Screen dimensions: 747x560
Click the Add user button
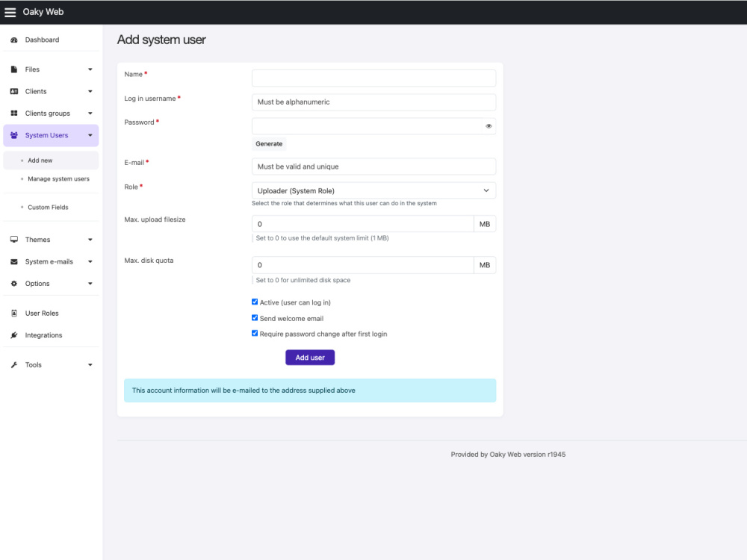pos(310,358)
